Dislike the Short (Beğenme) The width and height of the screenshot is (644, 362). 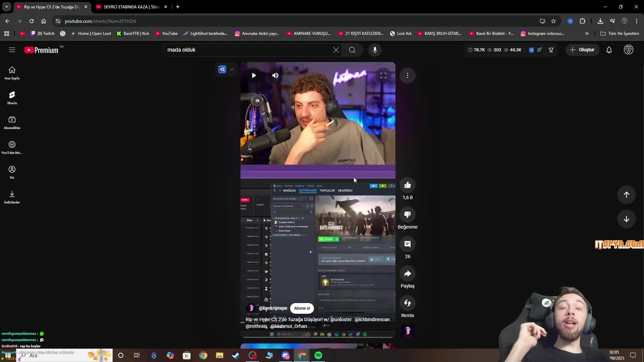[408, 215]
